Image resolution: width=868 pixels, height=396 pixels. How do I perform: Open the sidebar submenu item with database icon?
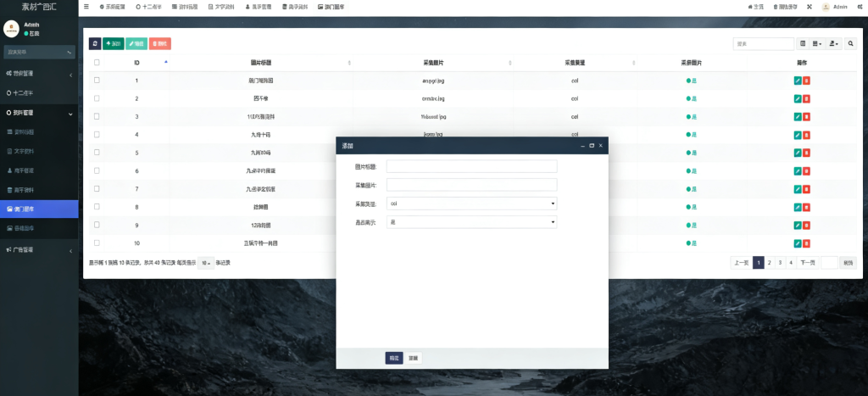(39, 190)
